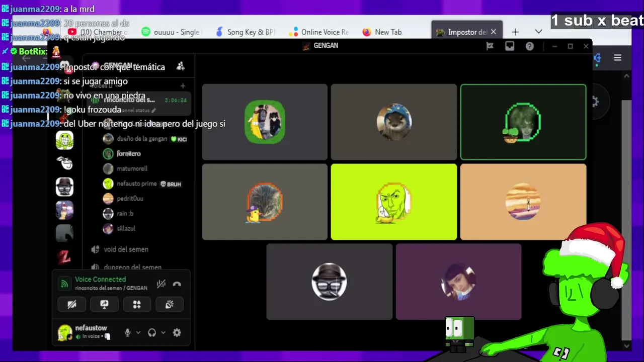This screenshot has height=362, width=644.
Task: Expand the headphones output options arrow
Action: tap(163, 333)
